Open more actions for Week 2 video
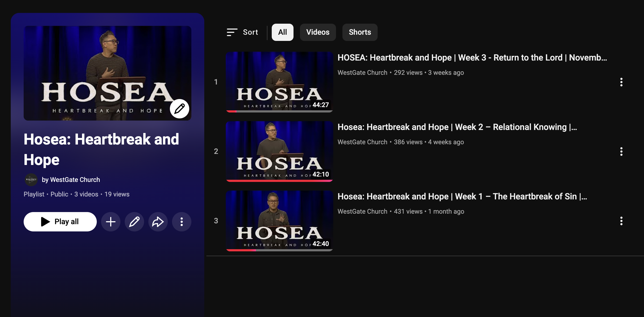This screenshot has width=644, height=317. tap(621, 152)
